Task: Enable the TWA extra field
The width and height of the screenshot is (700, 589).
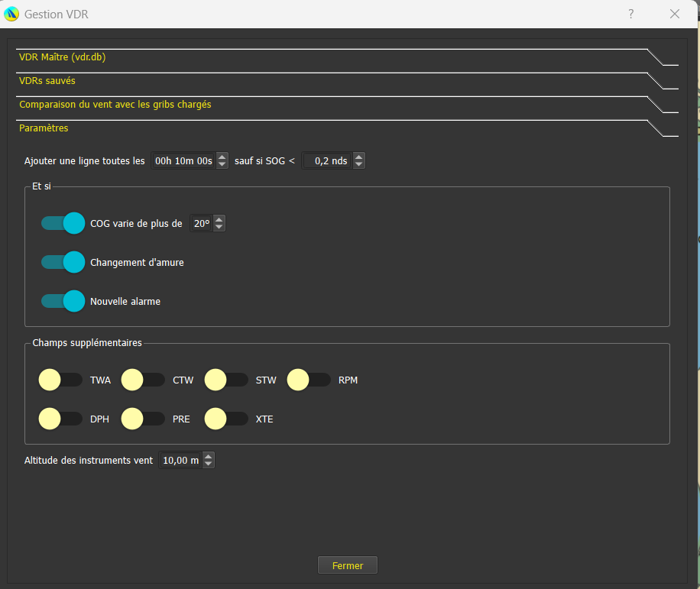Action: coord(60,380)
